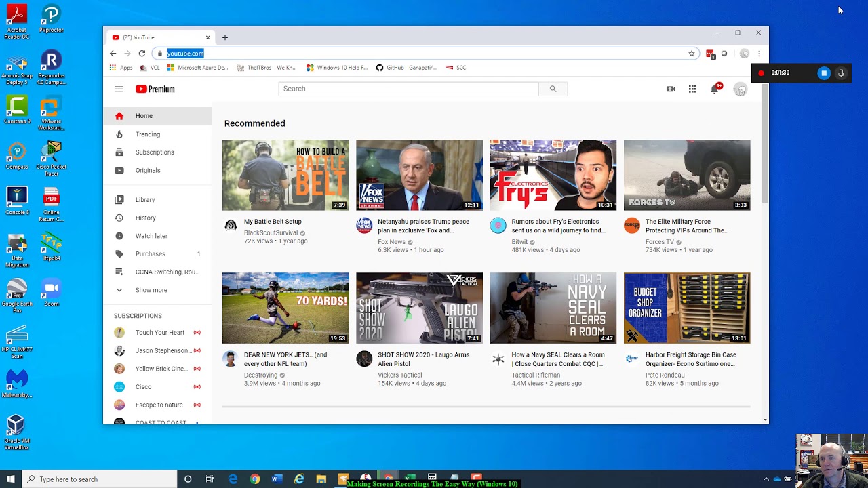Open VMware Workstation desktop shortcut
The height and width of the screenshot is (488, 868).
(51, 114)
